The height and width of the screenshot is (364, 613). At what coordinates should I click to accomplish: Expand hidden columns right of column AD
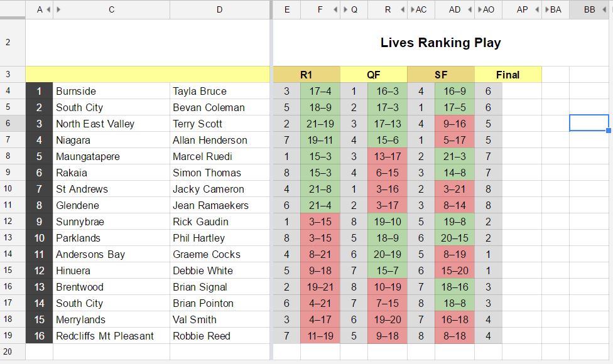pos(469,9)
